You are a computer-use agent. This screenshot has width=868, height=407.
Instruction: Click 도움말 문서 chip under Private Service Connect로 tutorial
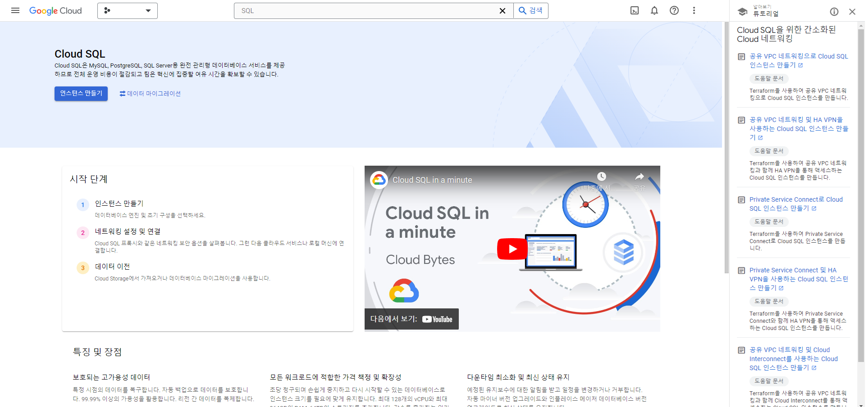(x=769, y=222)
